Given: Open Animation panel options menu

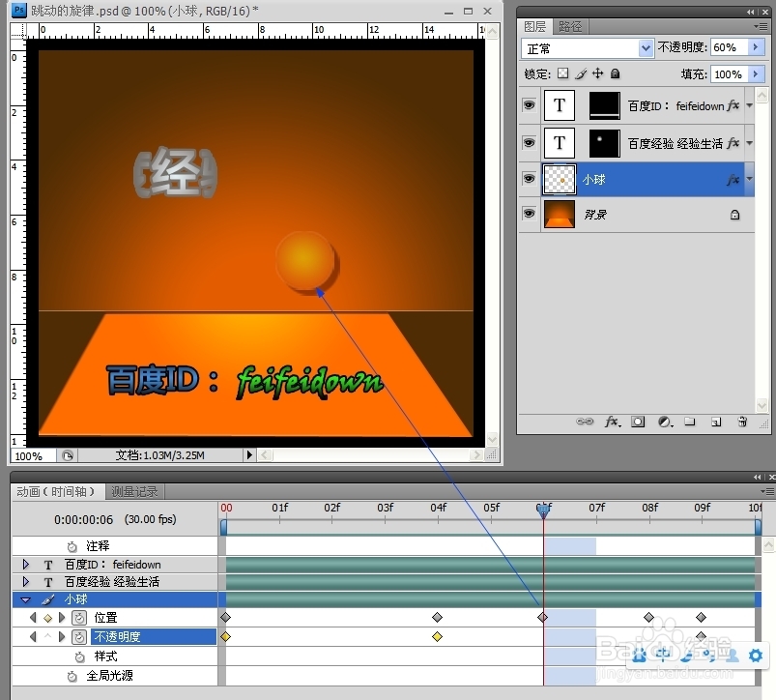Looking at the screenshot, I should coord(767,491).
